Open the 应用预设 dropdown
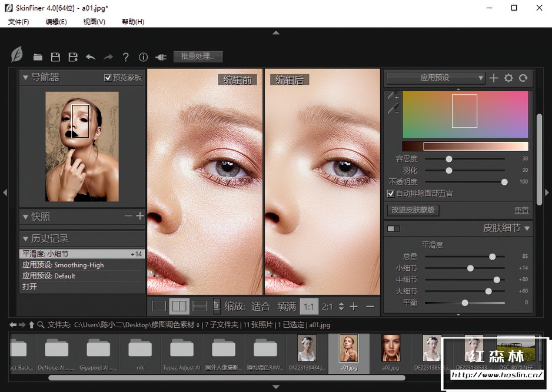The image size is (552, 392). [435, 78]
